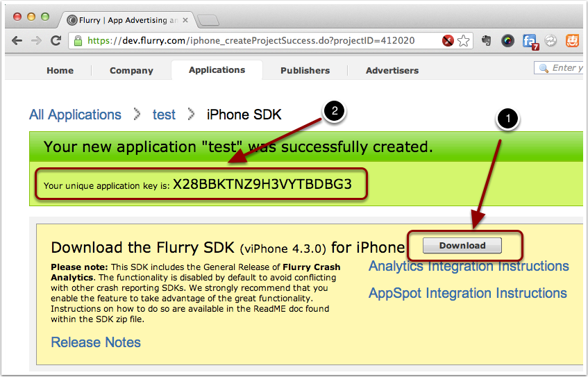Click the URL address bar field

[x=264, y=41]
